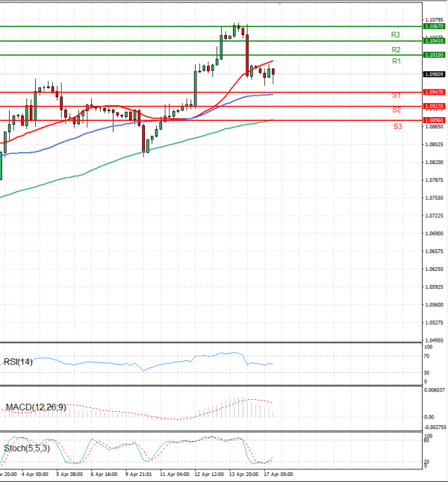The width and height of the screenshot is (448, 482).
Task: Click the 17 Apr 00:00 time label
Action: pyautogui.click(x=279, y=475)
